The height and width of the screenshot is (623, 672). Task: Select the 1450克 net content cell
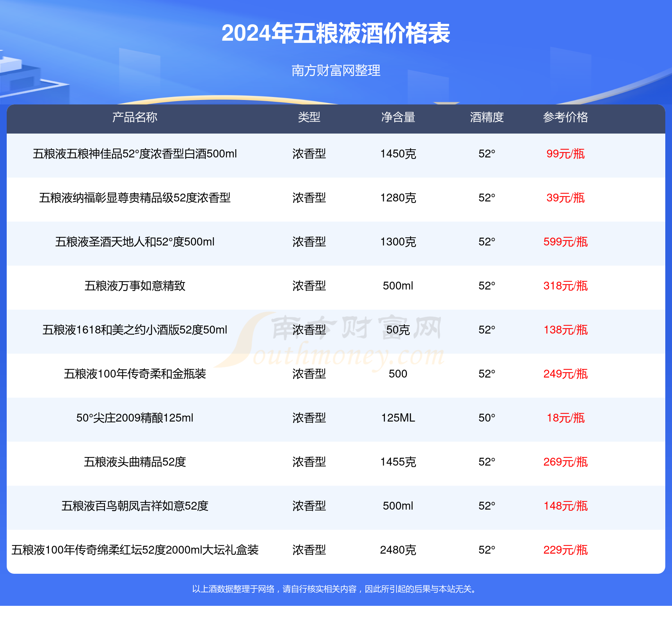[398, 154]
